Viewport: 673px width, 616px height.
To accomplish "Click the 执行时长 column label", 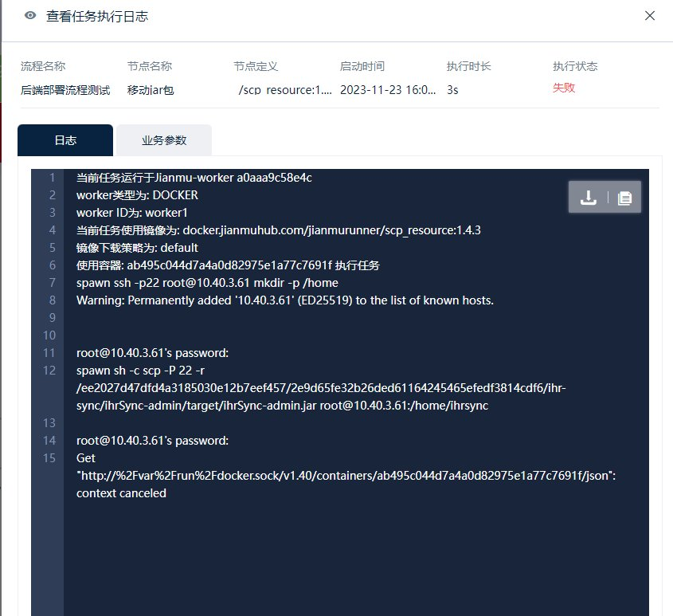I will pyautogui.click(x=468, y=66).
